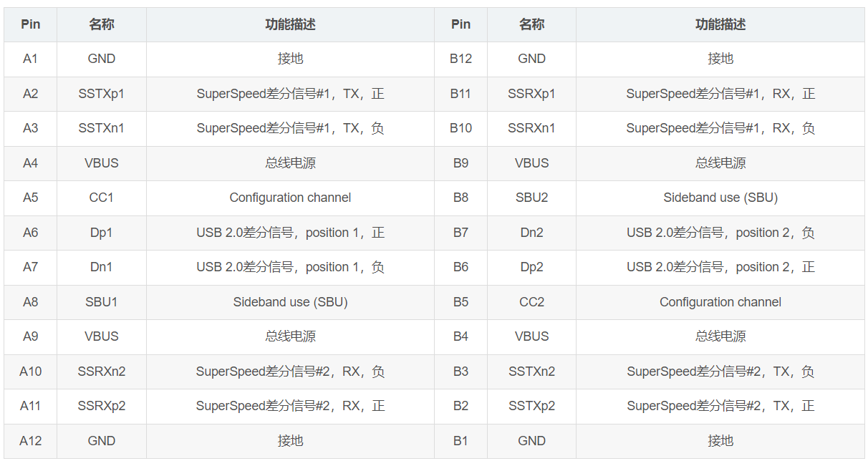Select the B1 pin cell
Screen dimensions: 868x461
[x=460, y=441]
